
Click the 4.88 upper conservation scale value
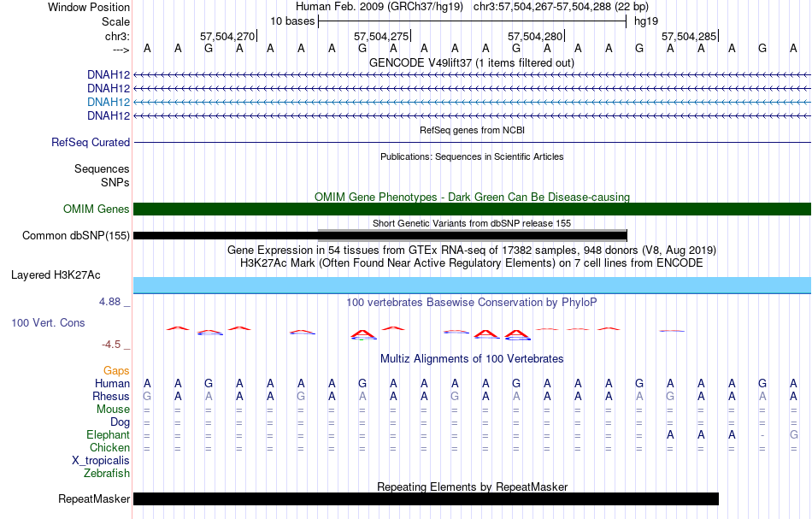[109, 302]
